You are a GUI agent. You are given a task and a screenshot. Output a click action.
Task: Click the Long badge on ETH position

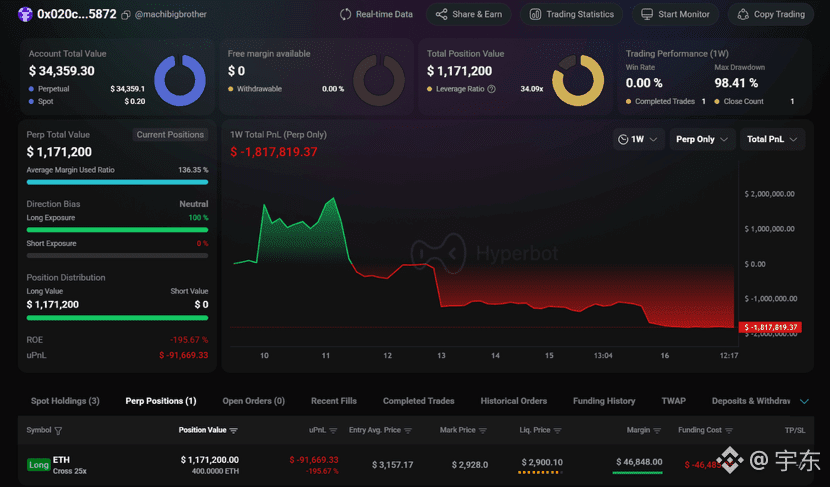(x=38, y=465)
